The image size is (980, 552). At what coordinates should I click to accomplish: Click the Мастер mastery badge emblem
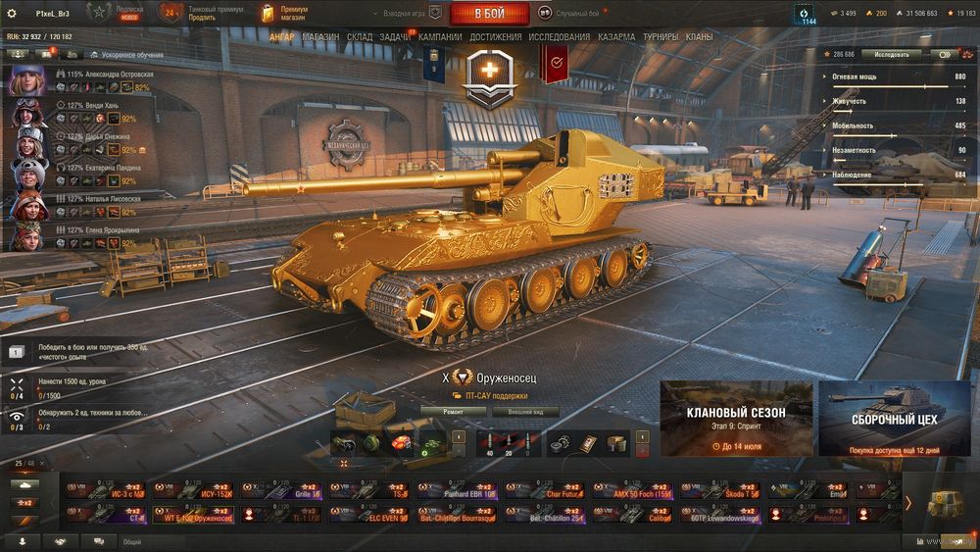[x=490, y=77]
